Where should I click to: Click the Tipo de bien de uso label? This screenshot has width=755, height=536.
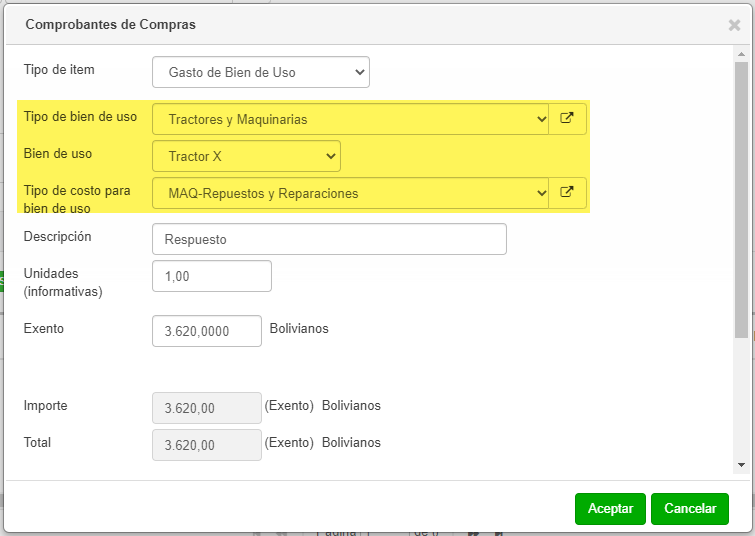[80, 117]
